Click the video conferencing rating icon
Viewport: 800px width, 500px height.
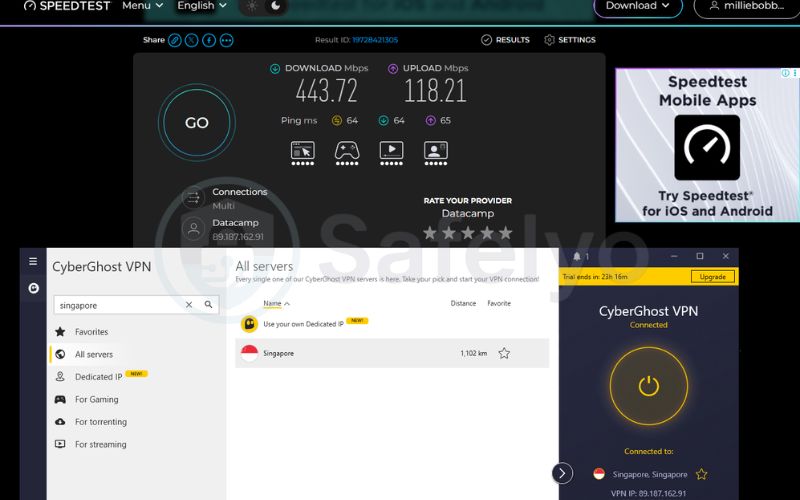[x=436, y=153]
